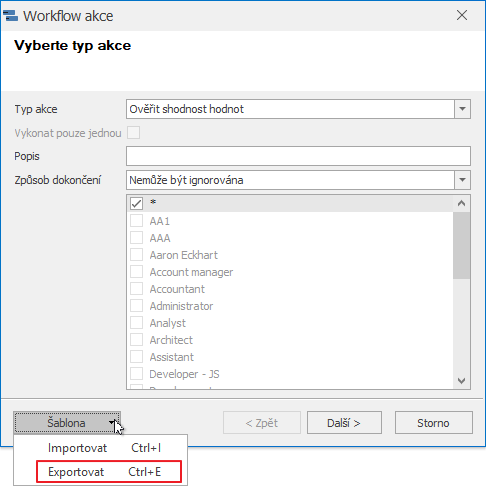Enable the Developer - JS checkbox

[x=136, y=374]
